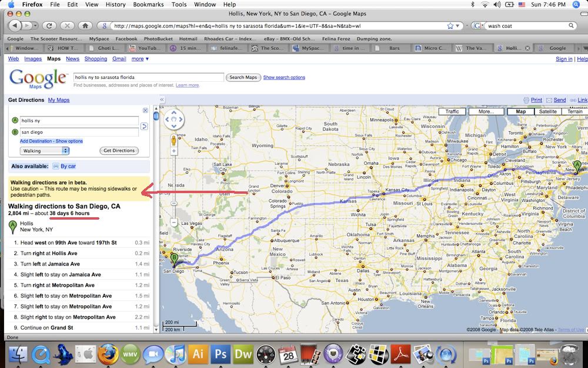Switch map to Satellite view
Screen dimensions: 588x368
click(x=547, y=111)
